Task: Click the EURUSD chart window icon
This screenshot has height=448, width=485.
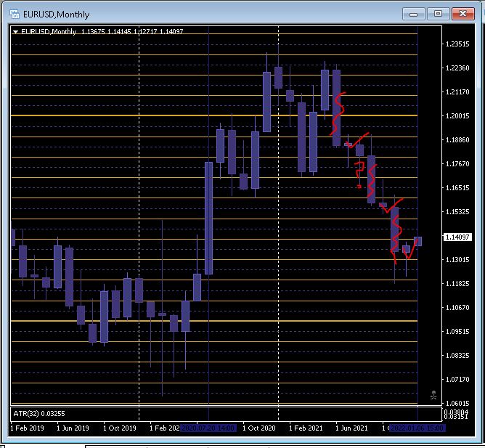Action: (x=15, y=14)
